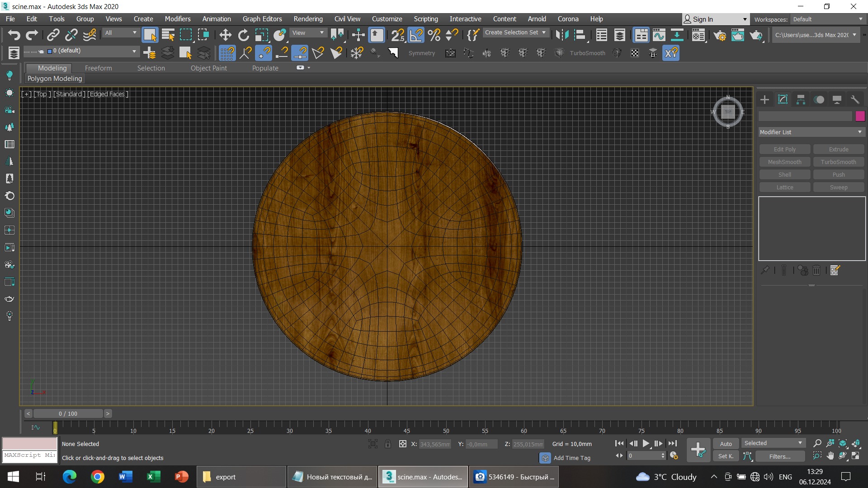Toggle Angle Snap button
The height and width of the screenshot is (488, 868).
pyautogui.click(x=416, y=35)
